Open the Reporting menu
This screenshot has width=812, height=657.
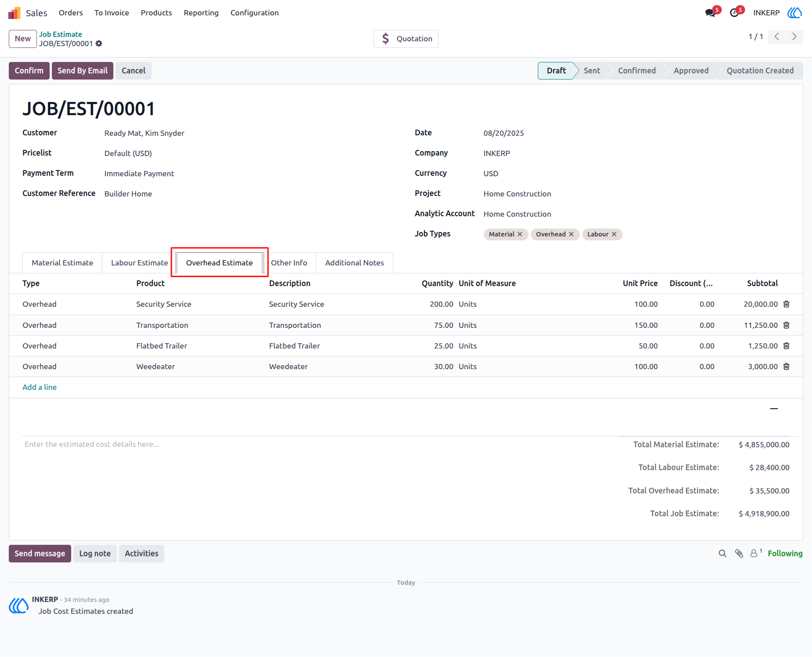pos(201,13)
